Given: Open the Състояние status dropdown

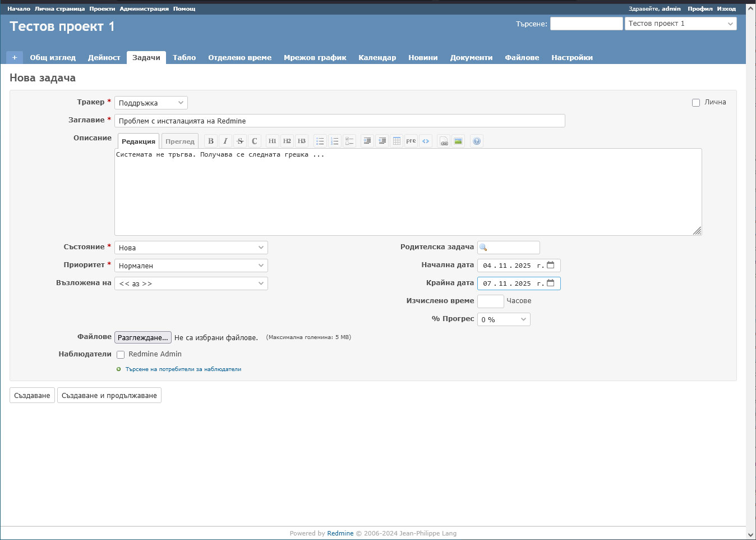Looking at the screenshot, I should pos(191,248).
